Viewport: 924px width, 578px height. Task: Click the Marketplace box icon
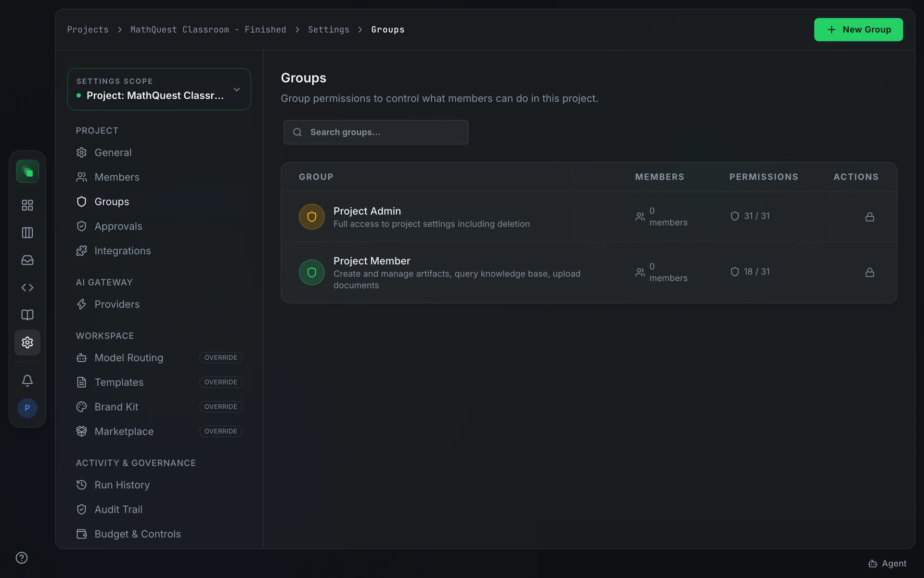click(82, 432)
